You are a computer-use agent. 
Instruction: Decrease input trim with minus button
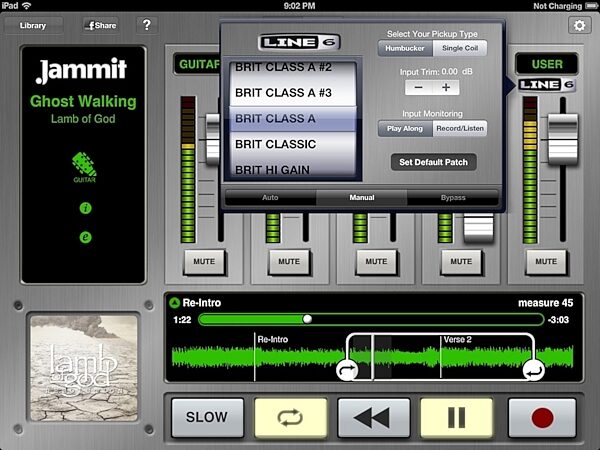[x=419, y=88]
